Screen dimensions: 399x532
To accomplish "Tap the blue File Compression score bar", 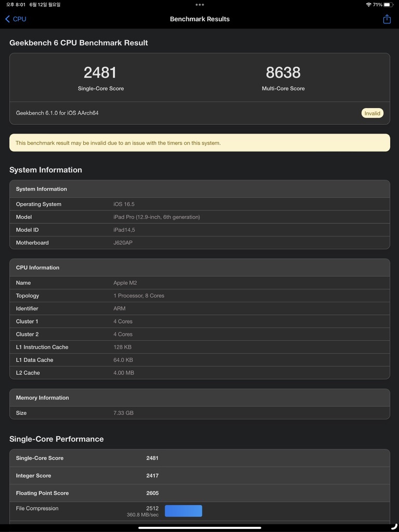I will pyautogui.click(x=183, y=511).
